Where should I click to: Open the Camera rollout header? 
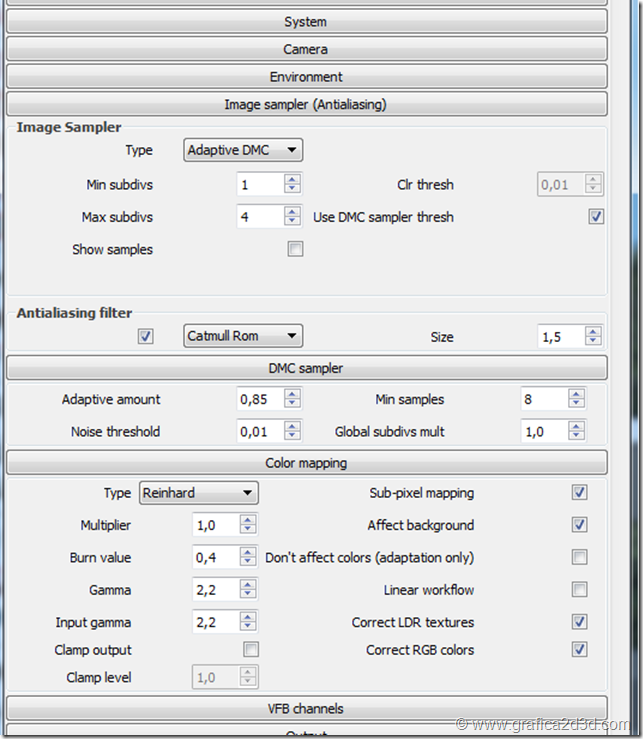[305, 49]
